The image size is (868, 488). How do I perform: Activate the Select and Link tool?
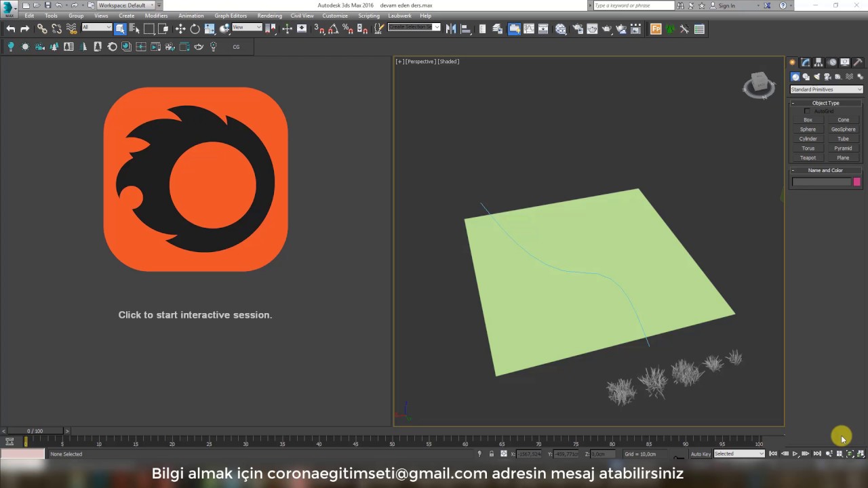click(x=42, y=29)
